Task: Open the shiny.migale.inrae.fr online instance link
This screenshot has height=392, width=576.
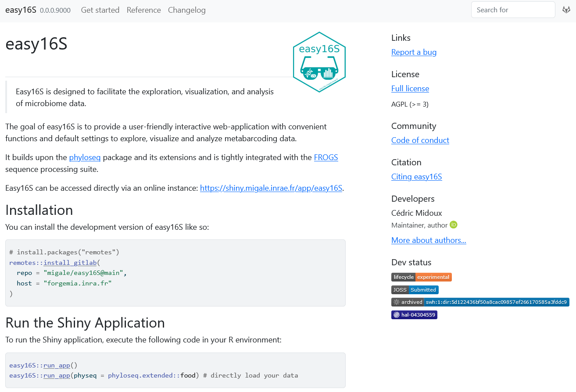Action: [271, 188]
